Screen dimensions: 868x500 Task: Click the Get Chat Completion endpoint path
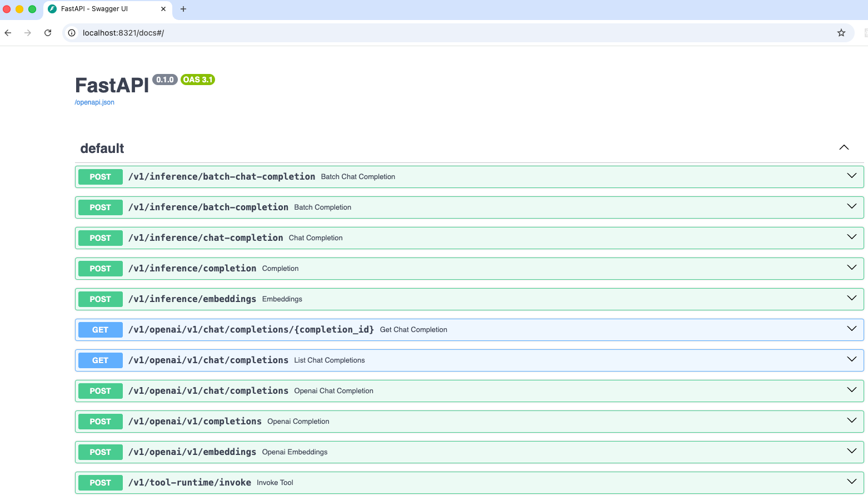pyautogui.click(x=251, y=330)
